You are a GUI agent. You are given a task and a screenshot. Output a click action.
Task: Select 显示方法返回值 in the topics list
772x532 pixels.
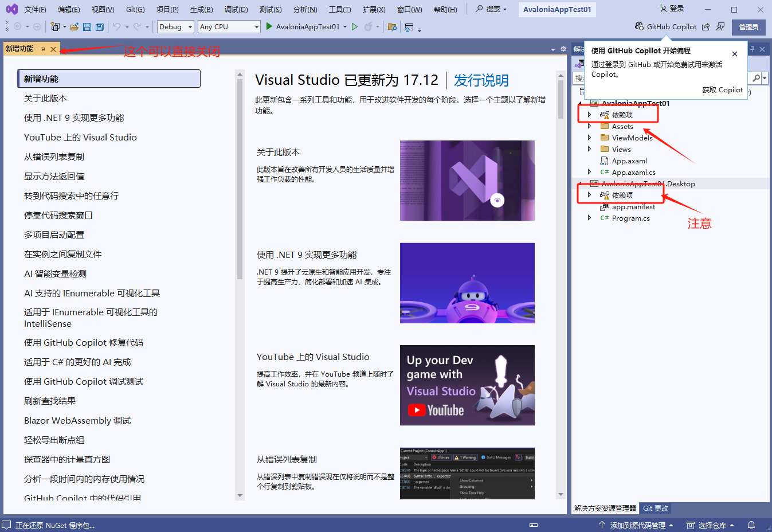click(x=54, y=177)
